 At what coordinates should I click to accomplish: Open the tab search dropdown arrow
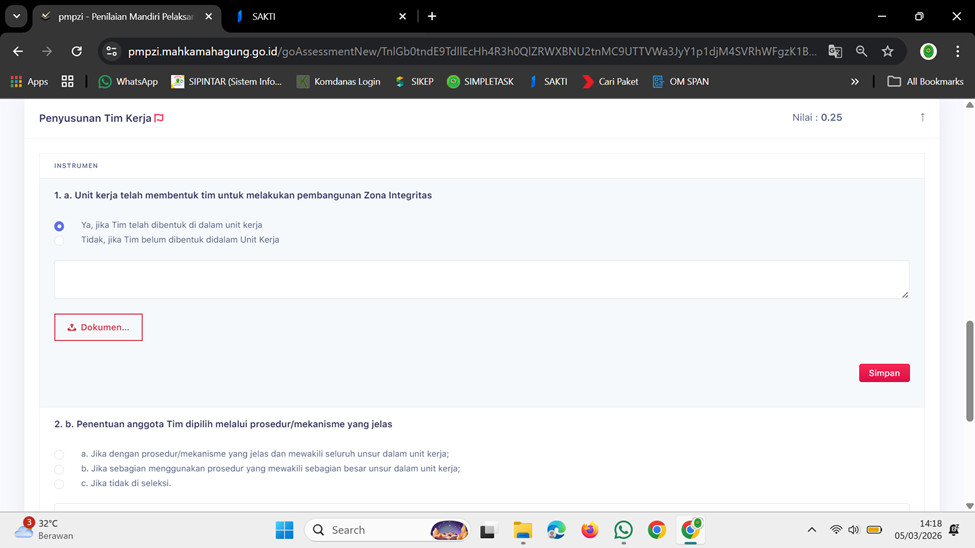(x=16, y=16)
